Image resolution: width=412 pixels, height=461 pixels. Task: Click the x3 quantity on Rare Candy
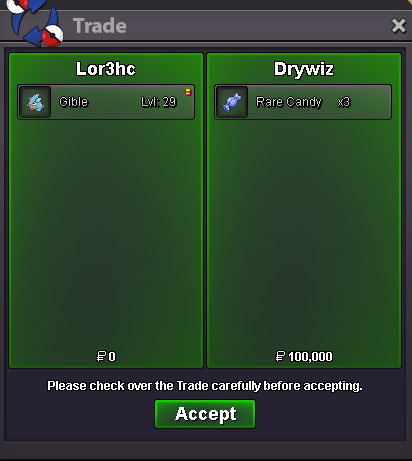coord(344,102)
